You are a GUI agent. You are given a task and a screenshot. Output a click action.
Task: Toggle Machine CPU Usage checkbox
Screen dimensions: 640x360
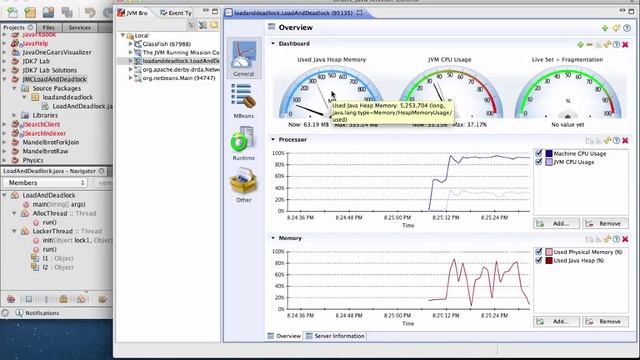539,153
